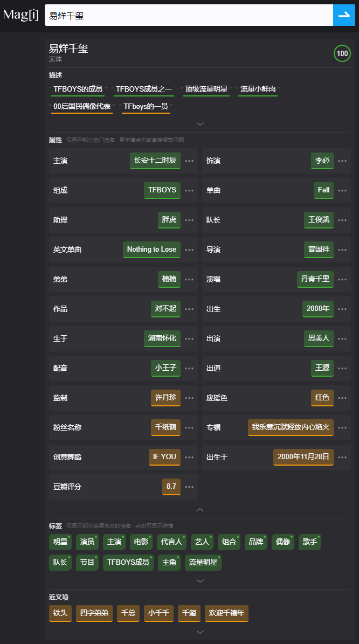
Task: Click the 红色 应援色 value
Action: point(322,398)
